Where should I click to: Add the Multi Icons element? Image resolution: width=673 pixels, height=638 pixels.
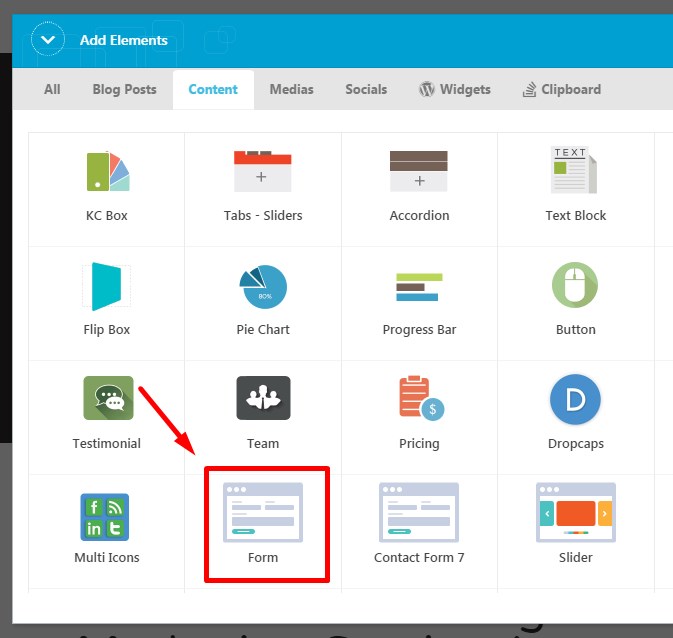pyautogui.click(x=106, y=516)
